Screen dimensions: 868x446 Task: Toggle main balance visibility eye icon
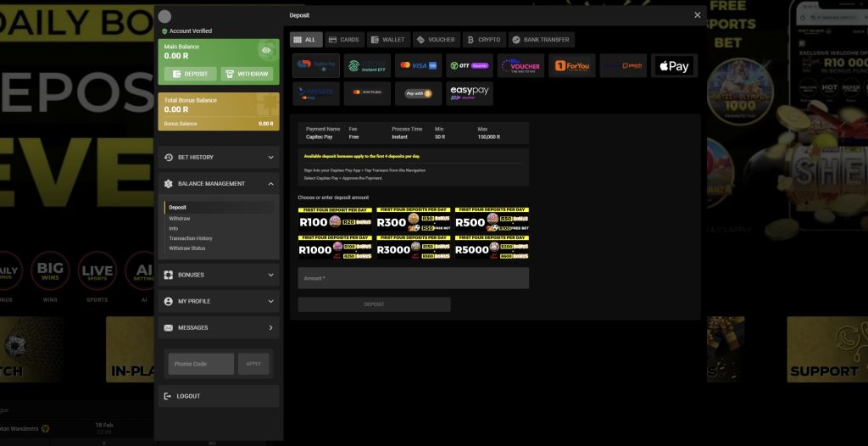pyautogui.click(x=266, y=50)
